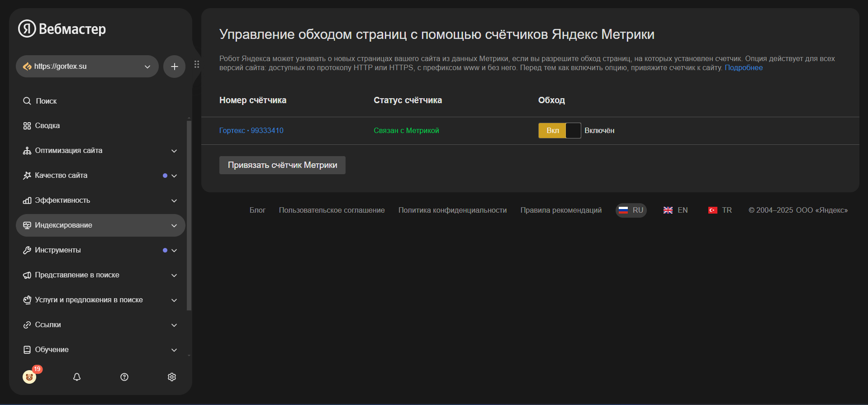
Task: Expand the Эффективность chevron
Action: click(174, 200)
